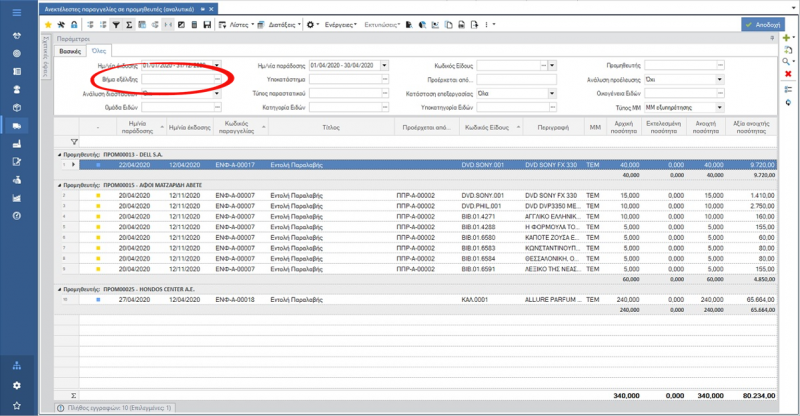Open the Ομάδα Ειδών lookup ellipsis button
The image size is (800, 416).
coord(217,107)
